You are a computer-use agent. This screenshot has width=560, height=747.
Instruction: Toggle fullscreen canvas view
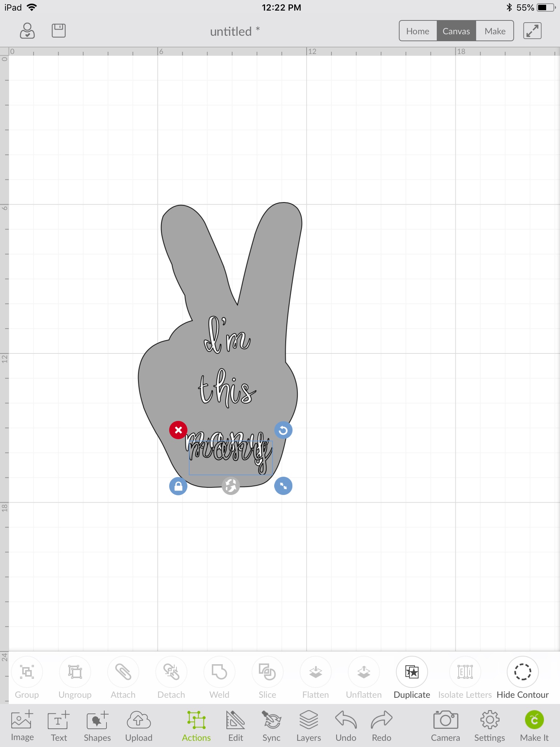point(532,31)
